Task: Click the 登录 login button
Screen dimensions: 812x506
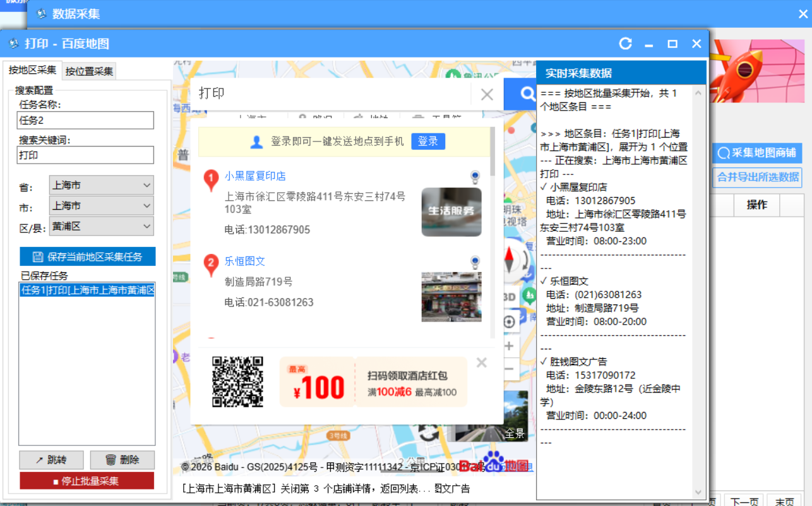Action: pos(428,142)
